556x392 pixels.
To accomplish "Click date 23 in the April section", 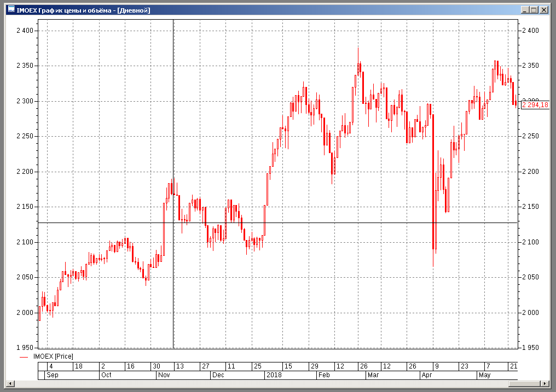I will pos(464,366).
